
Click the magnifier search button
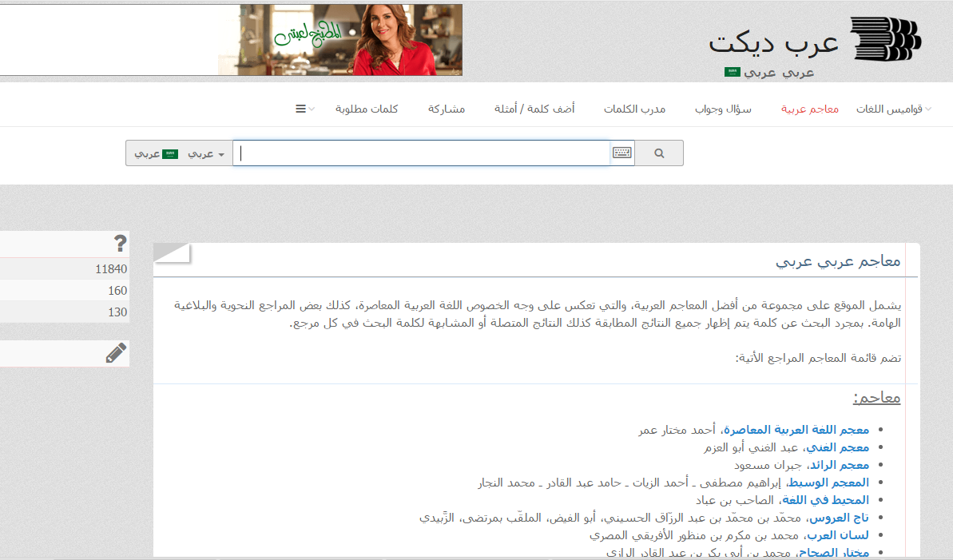(x=659, y=153)
